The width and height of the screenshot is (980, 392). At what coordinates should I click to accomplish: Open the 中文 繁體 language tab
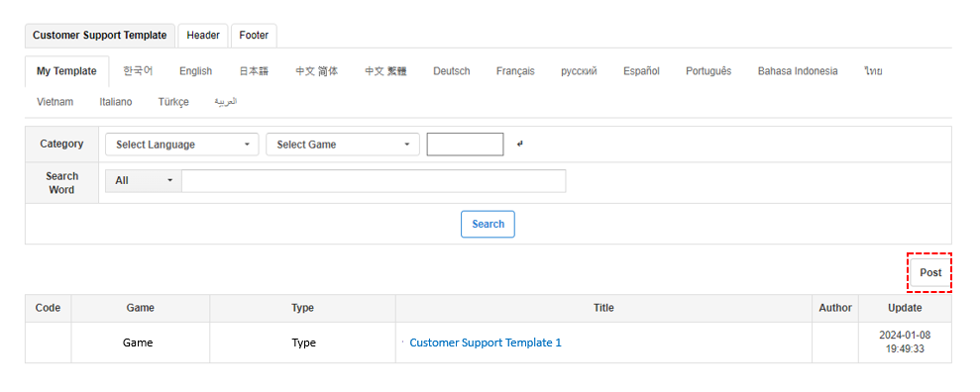385,71
